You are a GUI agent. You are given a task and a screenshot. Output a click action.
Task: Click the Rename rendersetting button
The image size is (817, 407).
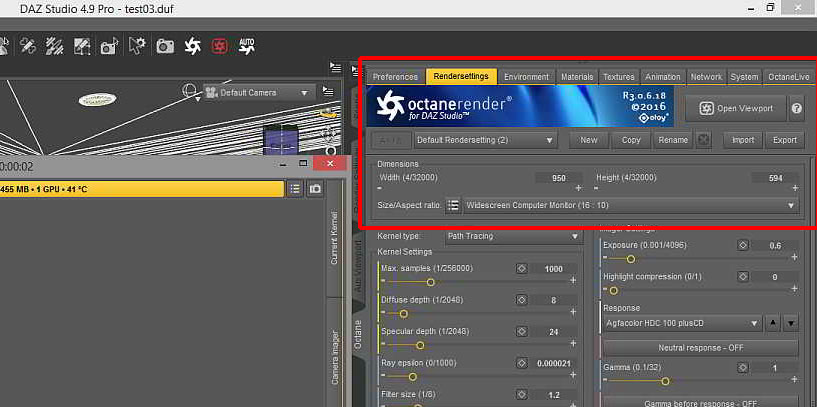(x=673, y=140)
